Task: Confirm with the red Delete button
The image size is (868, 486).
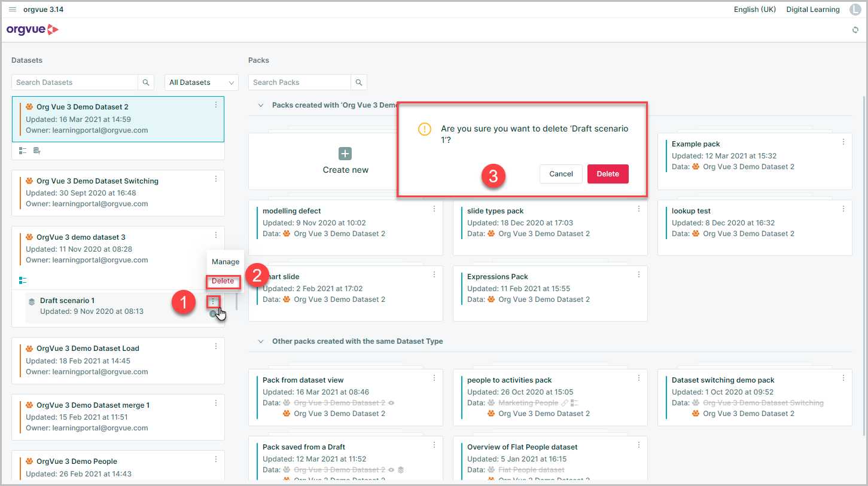Action: point(608,174)
